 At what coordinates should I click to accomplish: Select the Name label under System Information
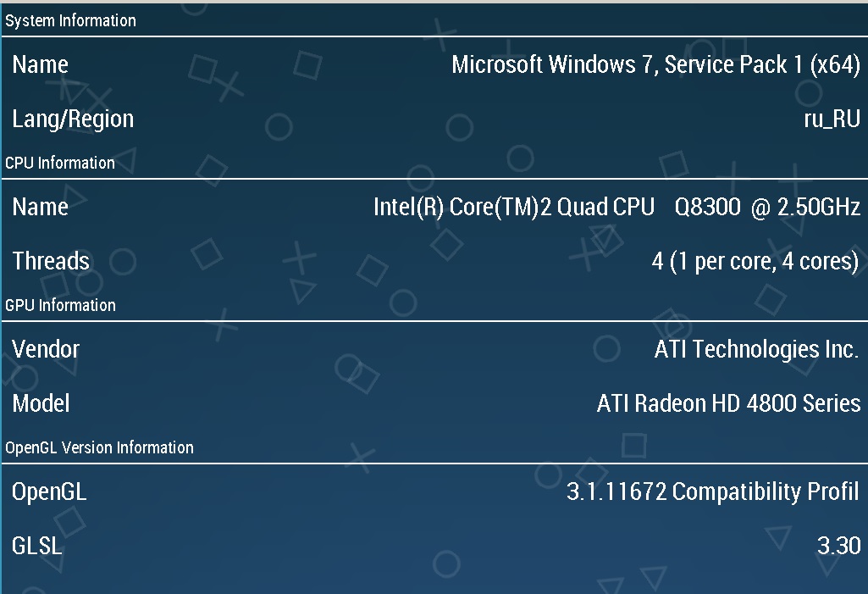coord(40,64)
